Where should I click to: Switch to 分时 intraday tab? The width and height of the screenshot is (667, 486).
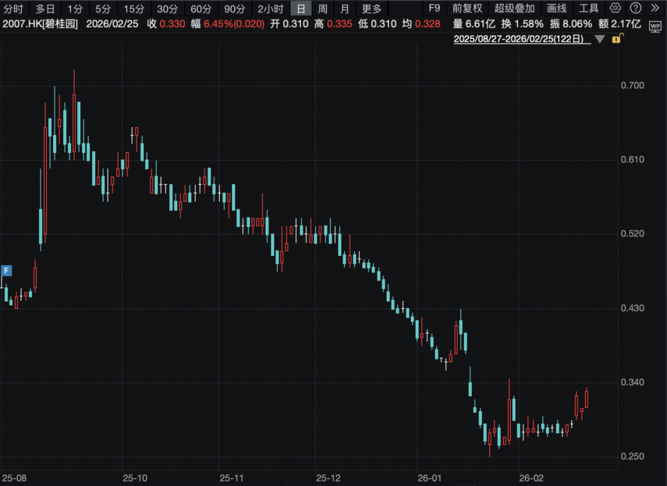pos(13,8)
